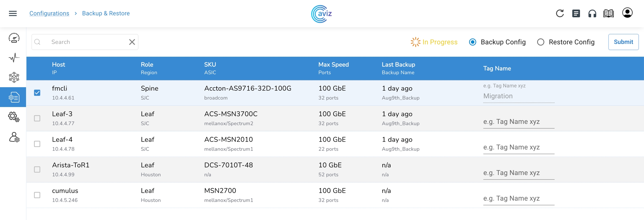
Task: Open the hamburger navigation menu
Action: [13, 13]
